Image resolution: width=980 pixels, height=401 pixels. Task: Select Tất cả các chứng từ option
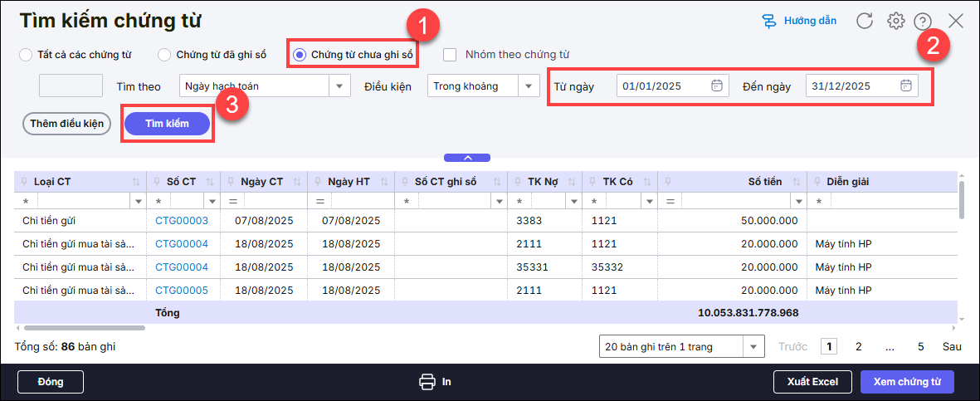26,55
